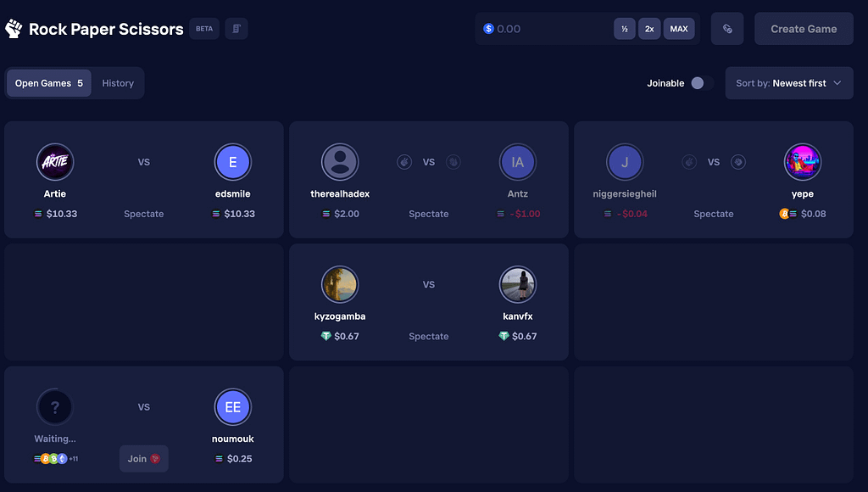Click the Artie username

[x=55, y=194]
